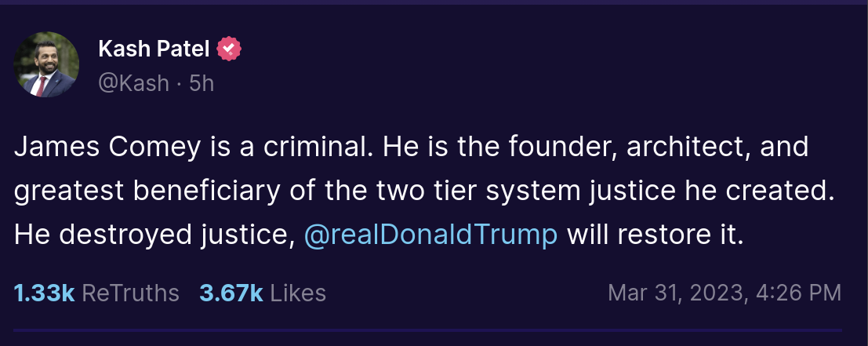Image resolution: width=868 pixels, height=346 pixels.
Task: Open the @Kash handle link
Action: click(133, 82)
